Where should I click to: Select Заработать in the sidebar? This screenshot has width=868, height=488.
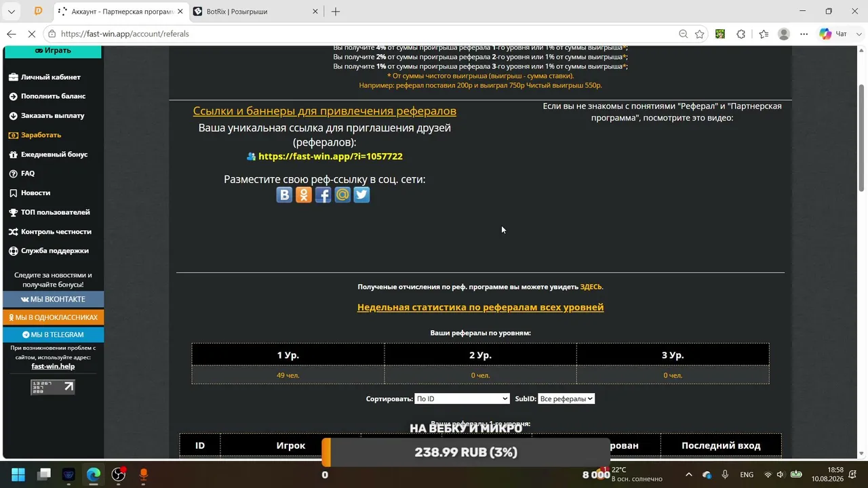click(x=35, y=135)
